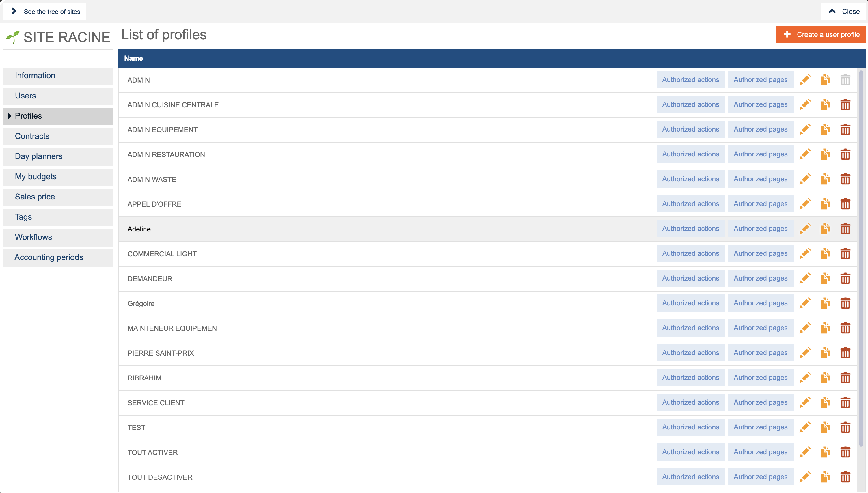
Task: Duplicate the ADMIN profile
Action: pyautogui.click(x=825, y=80)
